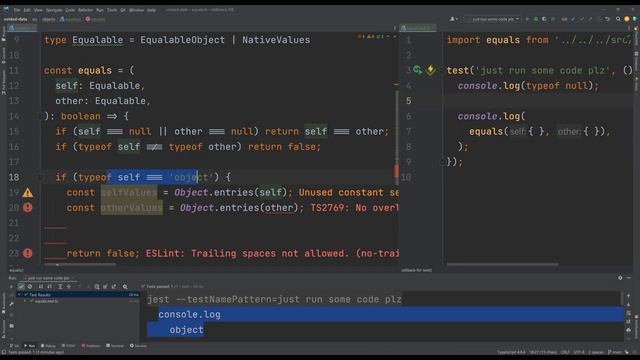The height and width of the screenshot is (360, 640).
Task: Click the Git update project arrow
Action: [x=573, y=19]
